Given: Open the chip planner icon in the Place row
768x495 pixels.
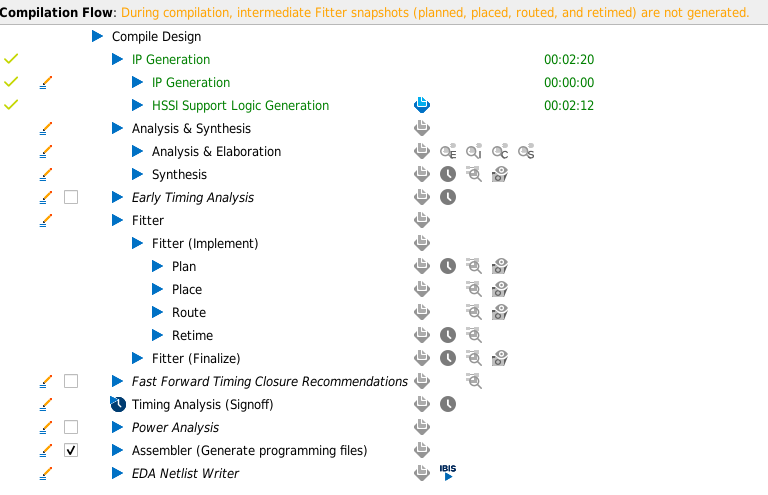Looking at the screenshot, I should pos(500,289).
